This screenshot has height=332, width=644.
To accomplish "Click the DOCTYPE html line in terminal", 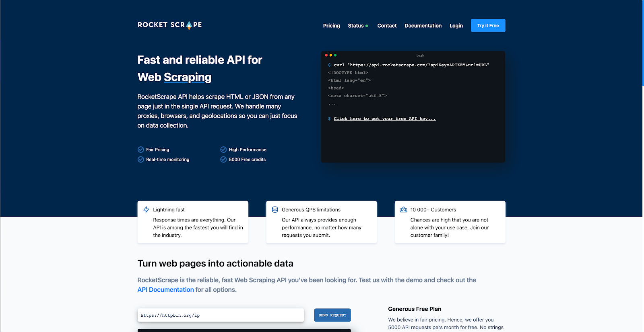I will (348, 73).
